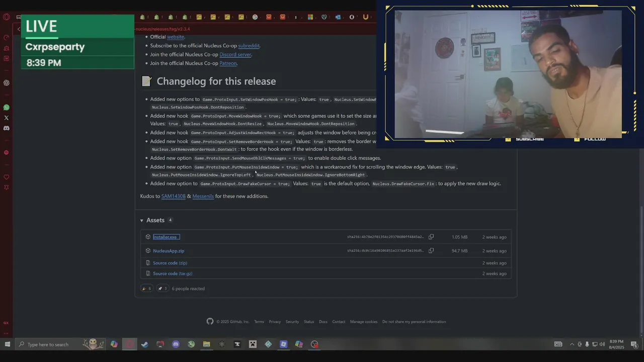Screen dimensions: 644x362
Task: Open X (Twitter) in the Opera sidebar
Action: tap(7, 118)
